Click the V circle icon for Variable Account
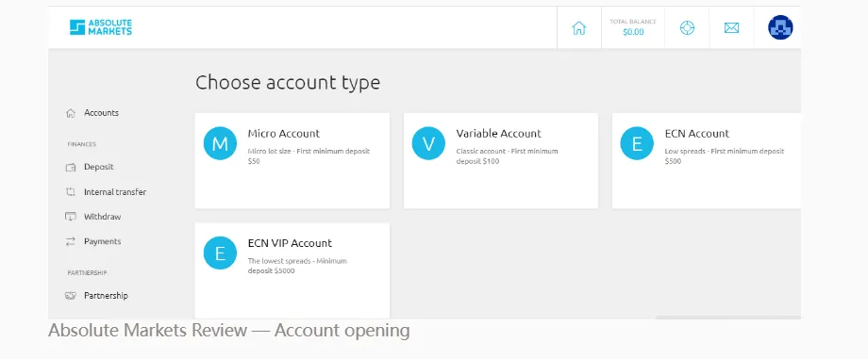Screen dimensions: 868x359 click(428, 143)
